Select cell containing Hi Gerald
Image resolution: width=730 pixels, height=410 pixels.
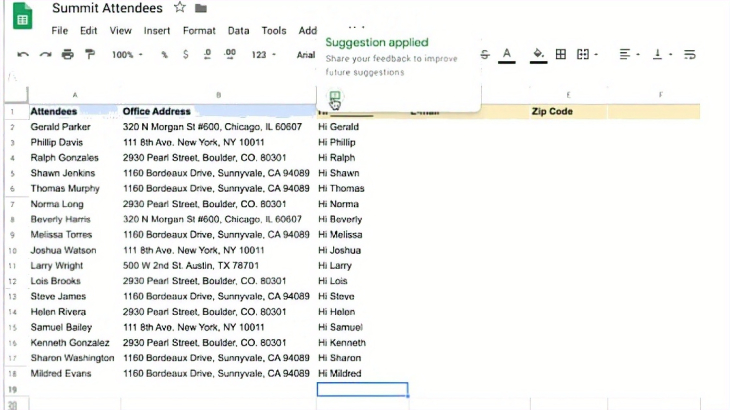click(363, 127)
